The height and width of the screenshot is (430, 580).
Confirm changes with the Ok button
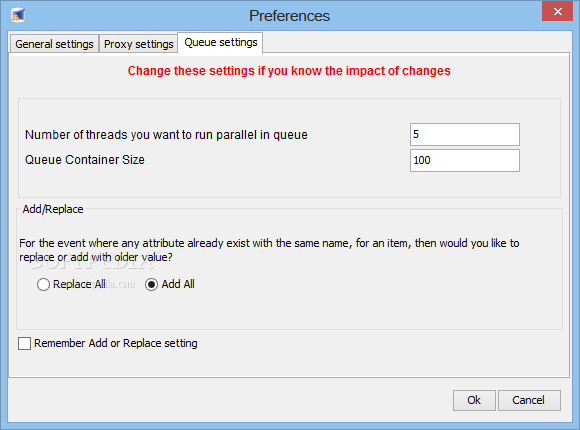click(474, 400)
